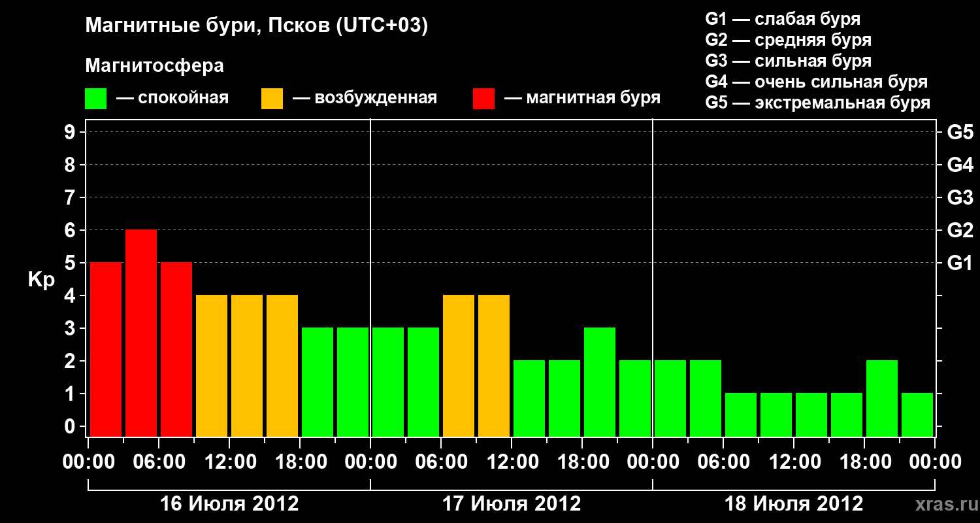
Task: Click the green Kp 3 bar at 18:00–21:00 on 17 Июля
Action: pyautogui.click(x=600, y=382)
